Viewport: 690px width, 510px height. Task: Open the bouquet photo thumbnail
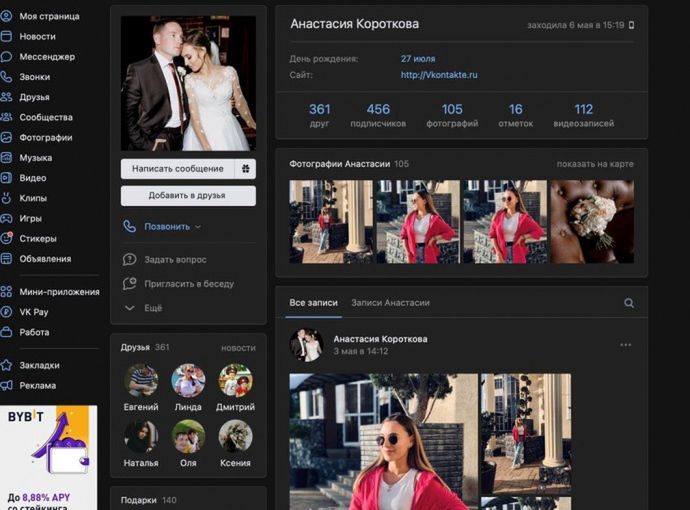(592, 222)
